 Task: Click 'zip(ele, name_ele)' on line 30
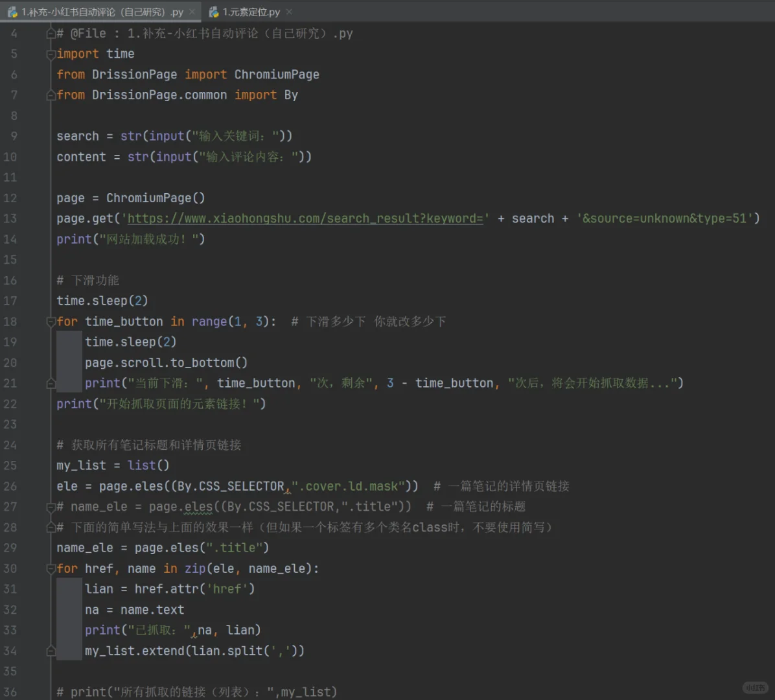pyautogui.click(x=248, y=568)
